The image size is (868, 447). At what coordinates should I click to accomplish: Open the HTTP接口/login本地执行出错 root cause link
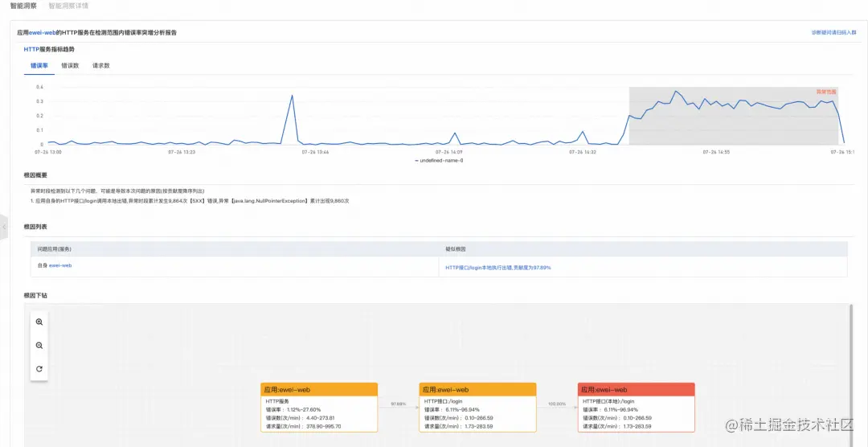[x=498, y=267]
